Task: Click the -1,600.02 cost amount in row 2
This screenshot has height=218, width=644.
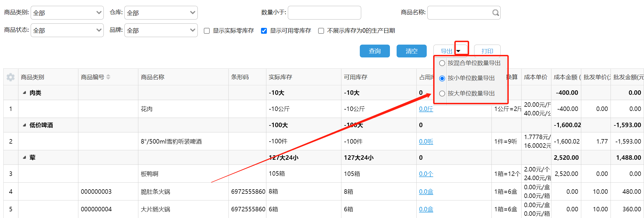Action: coord(567,142)
